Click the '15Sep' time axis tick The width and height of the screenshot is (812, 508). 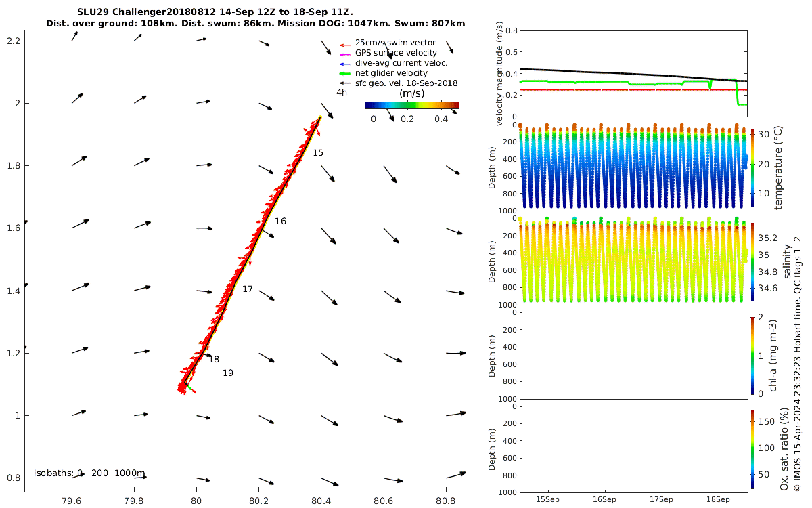(x=547, y=501)
